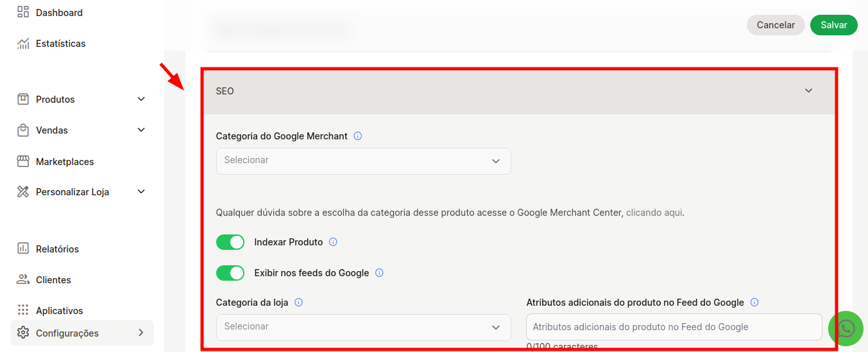Click info icon beside Exibir nos feeds do Google
Image resolution: width=868 pixels, height=352 pixels.
point(379,273)
